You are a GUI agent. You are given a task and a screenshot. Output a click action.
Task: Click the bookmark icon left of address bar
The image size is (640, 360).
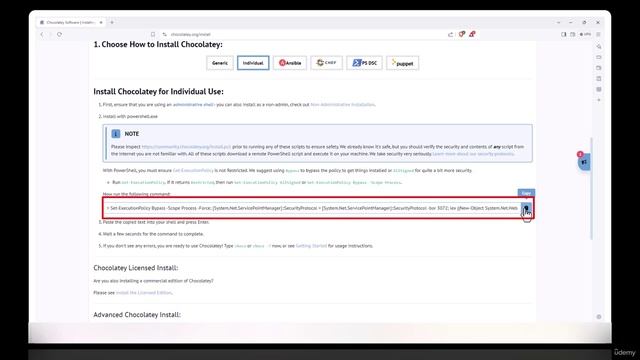(153, 34)
